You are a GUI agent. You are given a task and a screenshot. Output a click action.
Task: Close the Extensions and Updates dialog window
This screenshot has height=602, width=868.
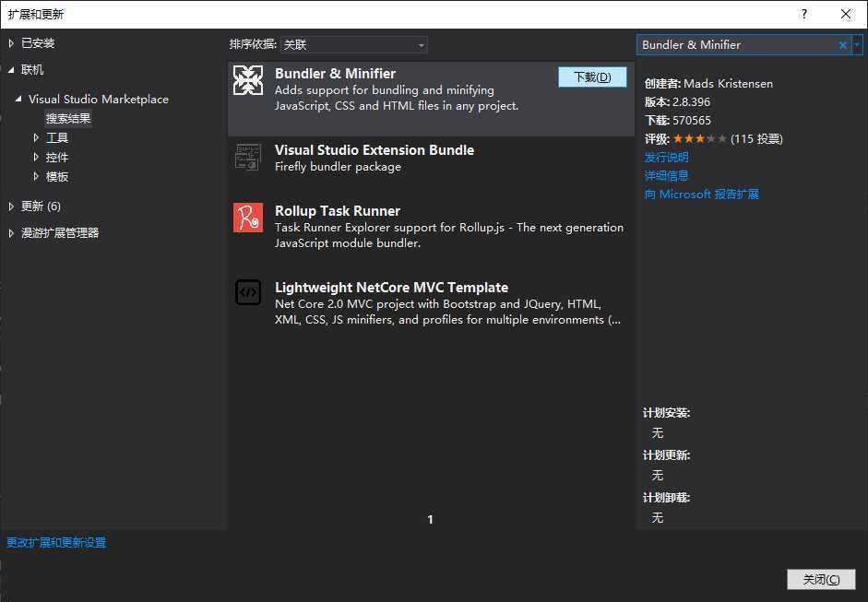click(846, 14)
